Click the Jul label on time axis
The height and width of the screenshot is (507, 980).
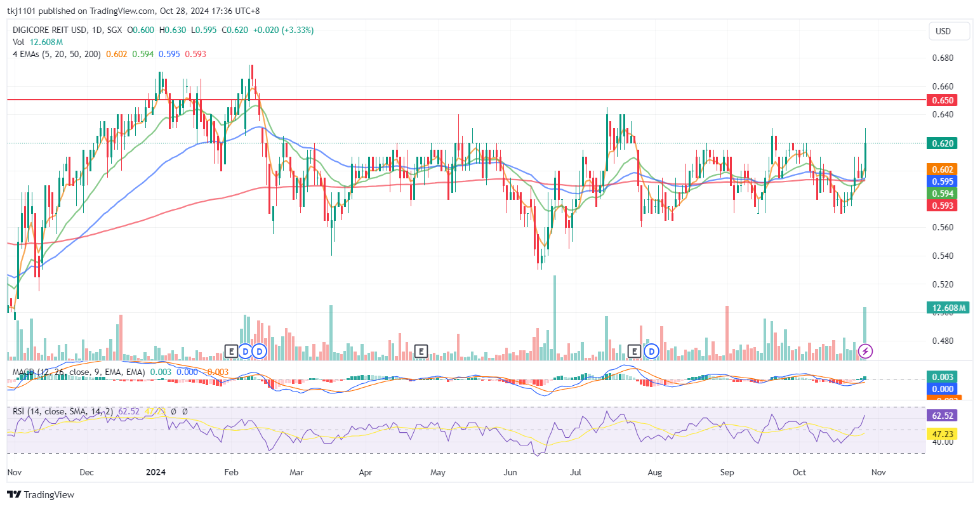[576, 472]
